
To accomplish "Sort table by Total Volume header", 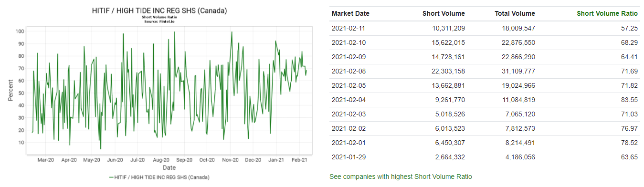I will (515, 13).
